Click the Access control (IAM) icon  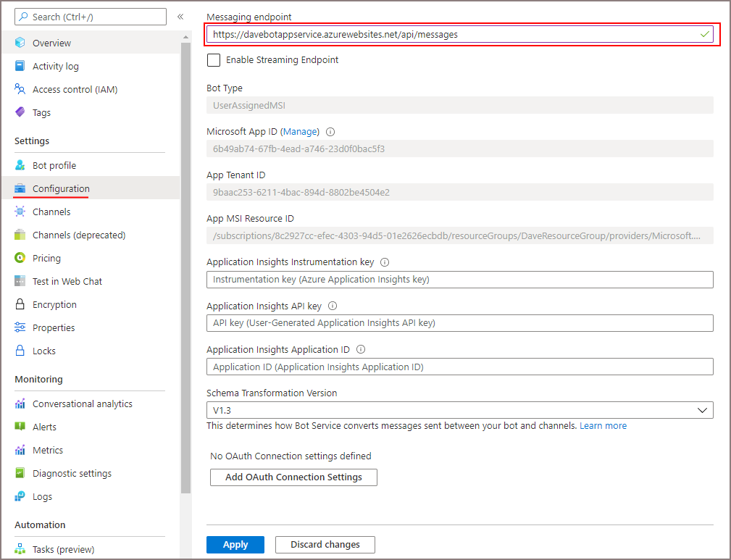tap(20, 89)
